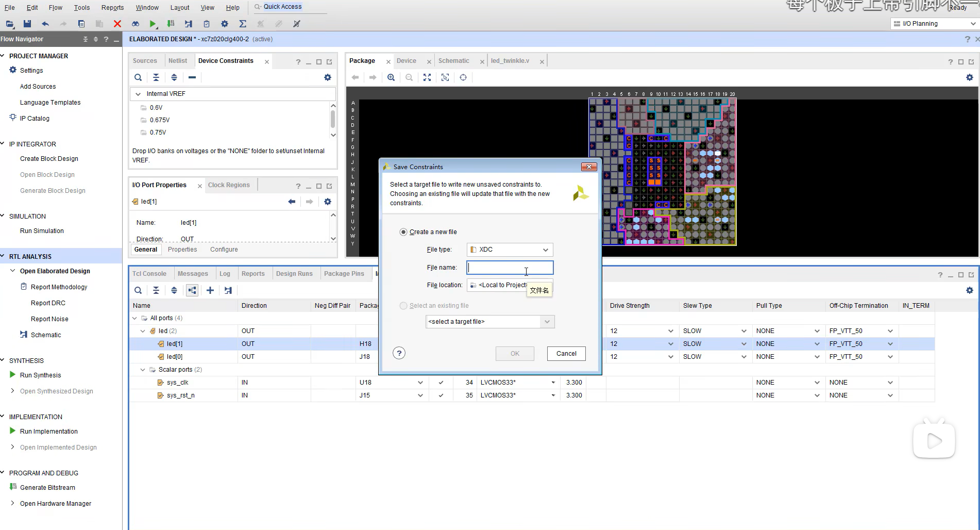Click Settings gear under Project Manager
Screen dimensions: 980x530
[13, 70]
